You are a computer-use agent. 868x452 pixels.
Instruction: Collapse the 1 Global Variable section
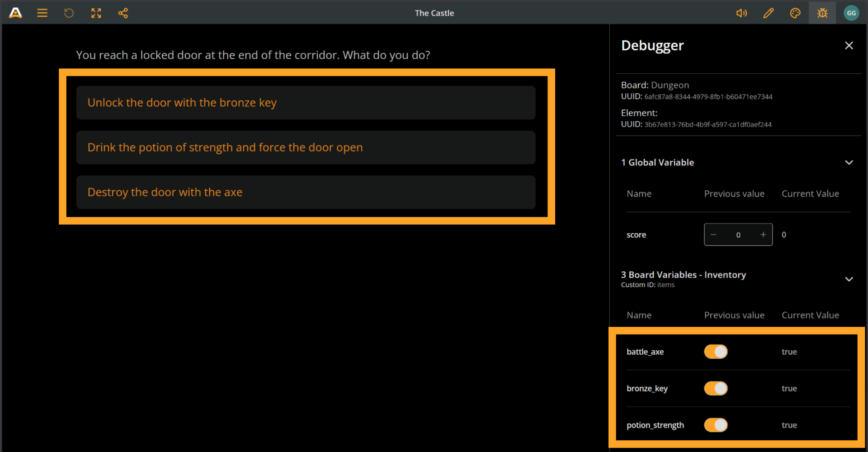849,162
